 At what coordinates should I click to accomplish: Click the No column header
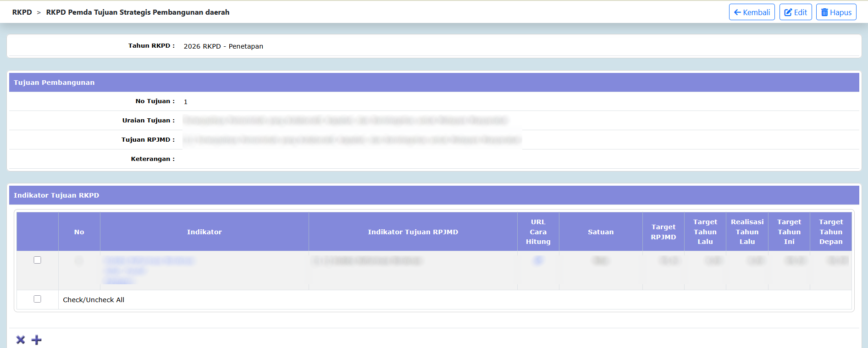(x=79, y=232)
